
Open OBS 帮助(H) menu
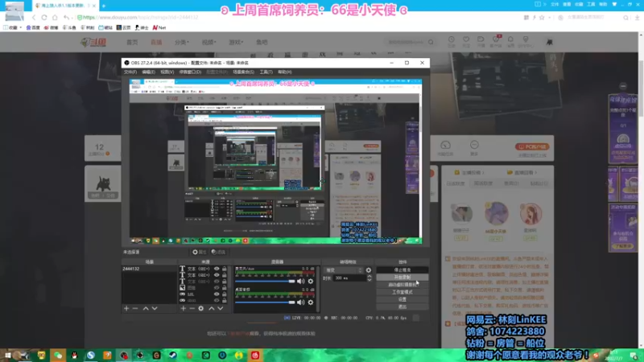(285, 72)
